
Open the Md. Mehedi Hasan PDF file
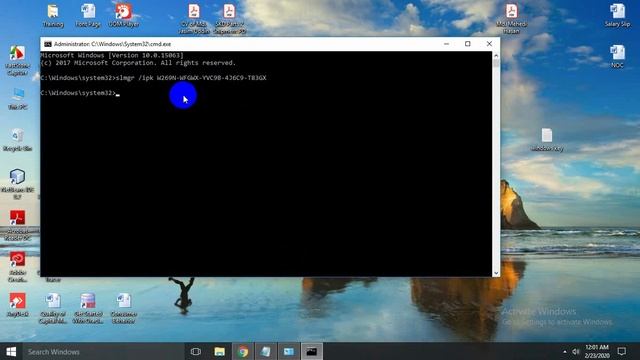pyautogui.click(x=511, y=19)
